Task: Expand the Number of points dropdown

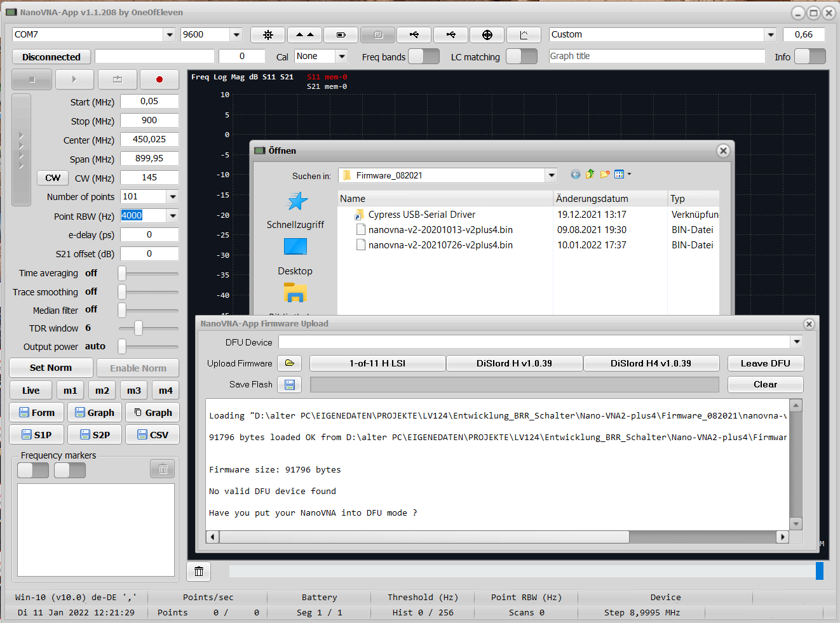Action: coord(173,197)
